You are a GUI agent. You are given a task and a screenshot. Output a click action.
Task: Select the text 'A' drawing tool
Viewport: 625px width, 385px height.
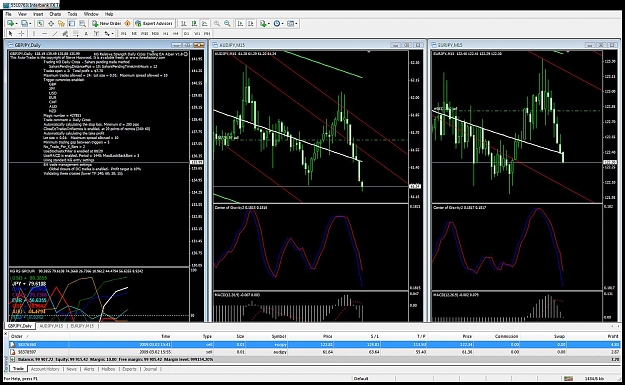tap(86, 33)
